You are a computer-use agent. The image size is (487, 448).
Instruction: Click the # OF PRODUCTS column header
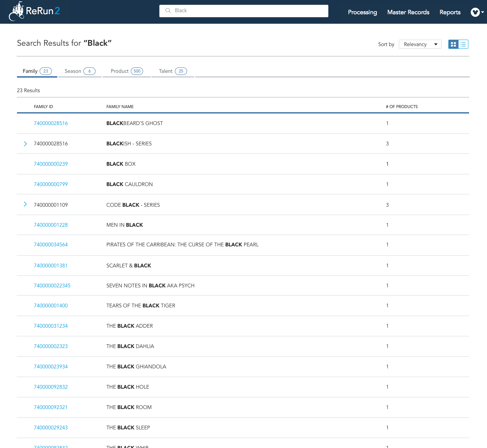[402, 107]
